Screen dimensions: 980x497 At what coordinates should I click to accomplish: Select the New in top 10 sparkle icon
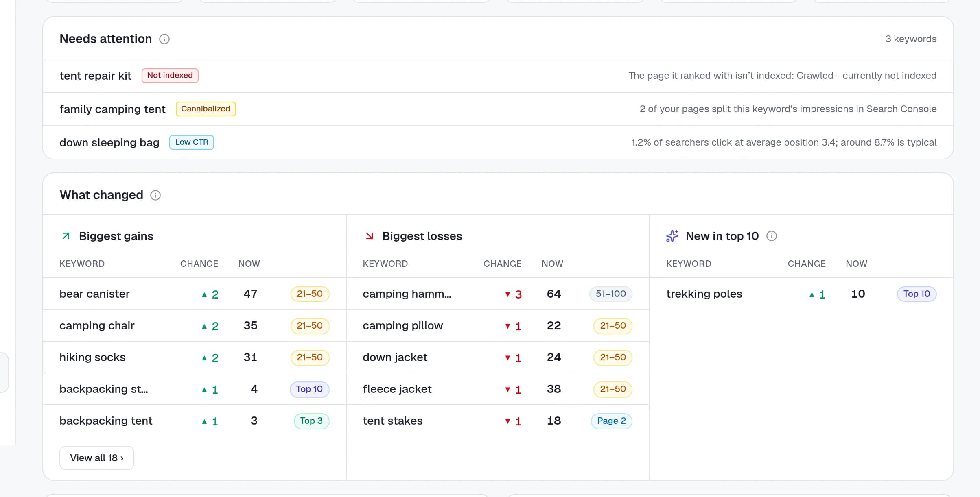pos(672,236)
